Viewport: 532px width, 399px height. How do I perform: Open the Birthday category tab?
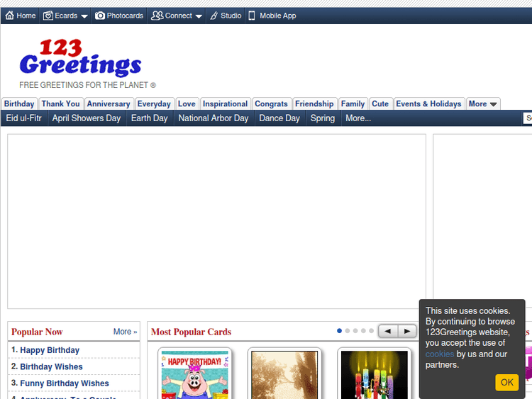point(19,103)
